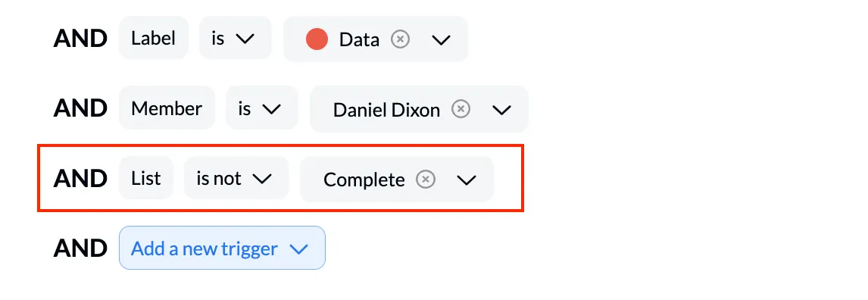Expand the Add a new trigger chevron

click(x=299, y=250)
